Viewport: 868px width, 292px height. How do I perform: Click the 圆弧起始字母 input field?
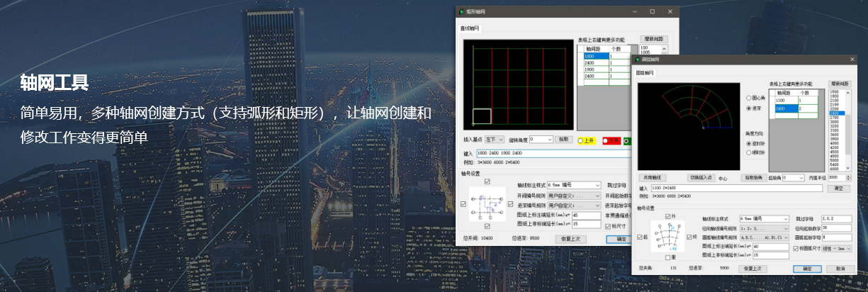837,237
